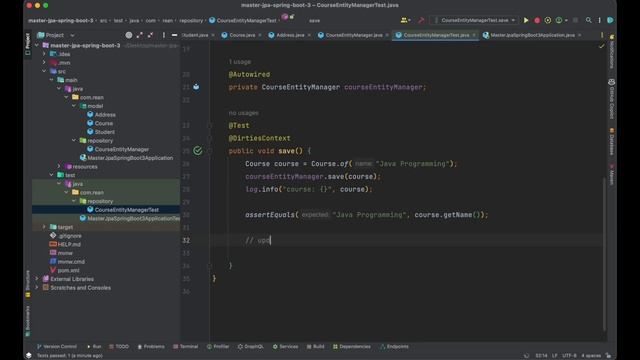Open the Run tool window

point(94,347)
